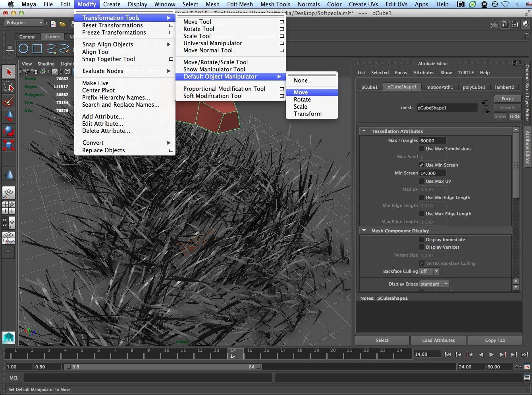Enable Use Max UV checkbox
The height and width of the screenshot is (395, 532).
point(421,181)
